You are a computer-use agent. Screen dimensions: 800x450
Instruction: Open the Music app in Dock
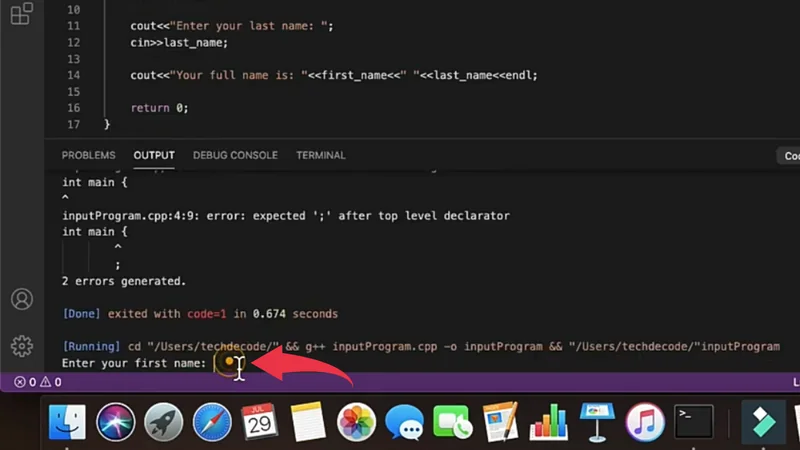(645, 422)
